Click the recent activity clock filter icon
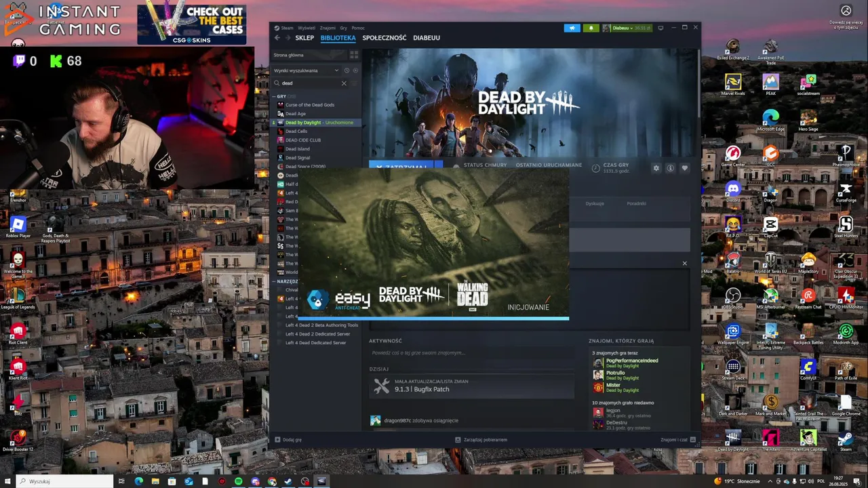868x488 pixels. pos(347,70)
